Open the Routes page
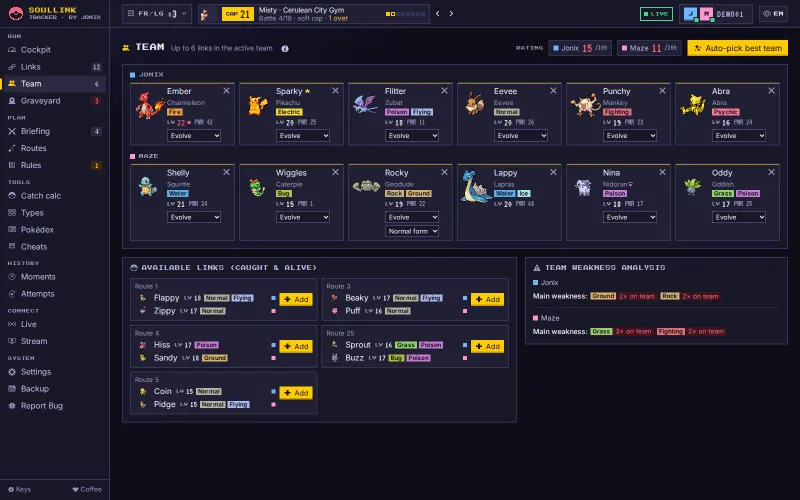This screenshot has height=500, width=800. pyautogui.click(x=53, y=148)
